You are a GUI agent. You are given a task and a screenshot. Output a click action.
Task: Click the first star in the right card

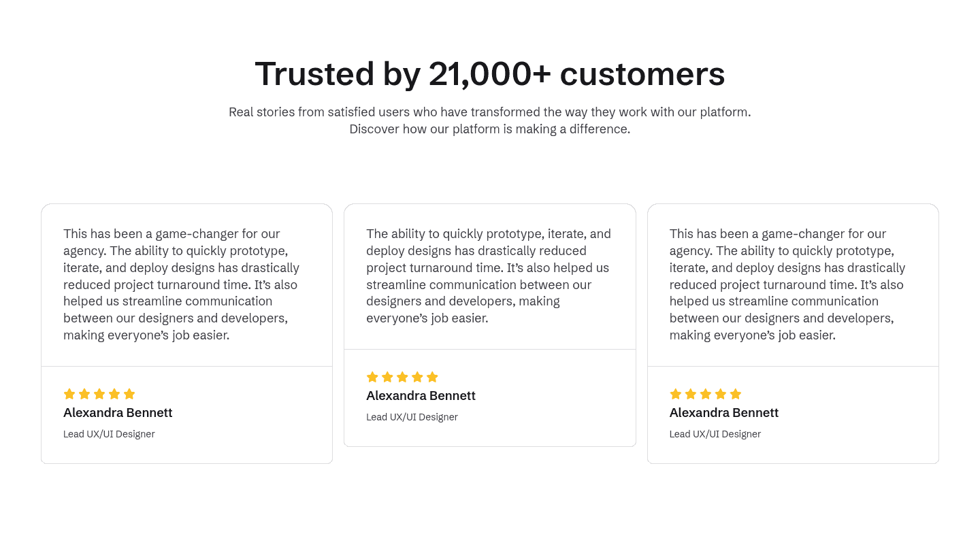676,394
